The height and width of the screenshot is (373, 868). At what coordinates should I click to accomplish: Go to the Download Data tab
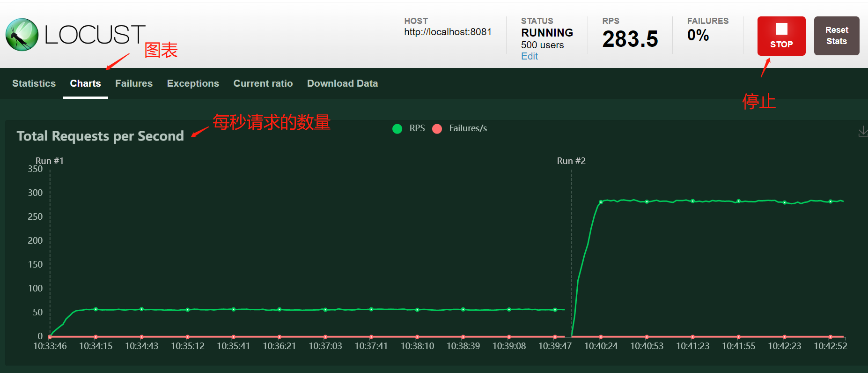pyautogui.click(x=342, y=83)
